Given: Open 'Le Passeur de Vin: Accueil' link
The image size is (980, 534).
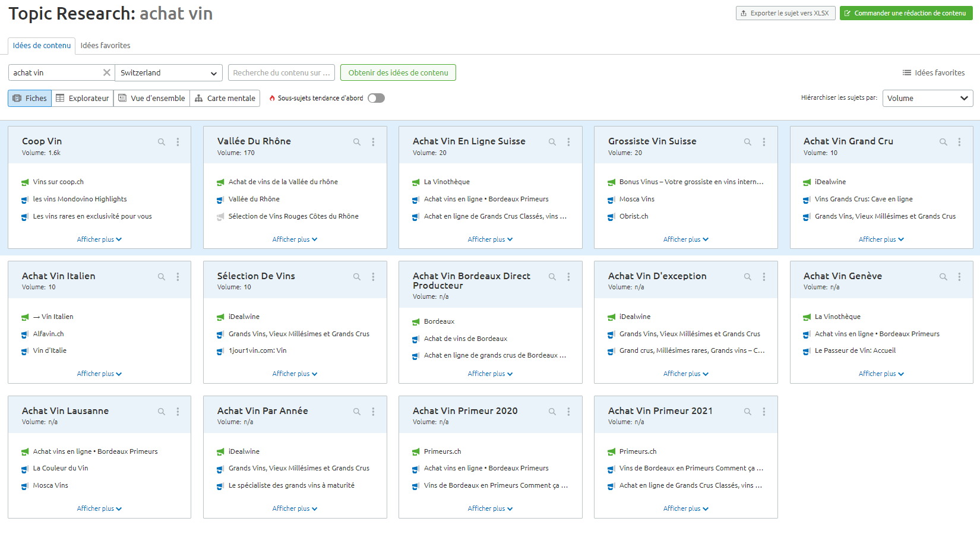Looking at the screenshot, I should tap(855, 350).
